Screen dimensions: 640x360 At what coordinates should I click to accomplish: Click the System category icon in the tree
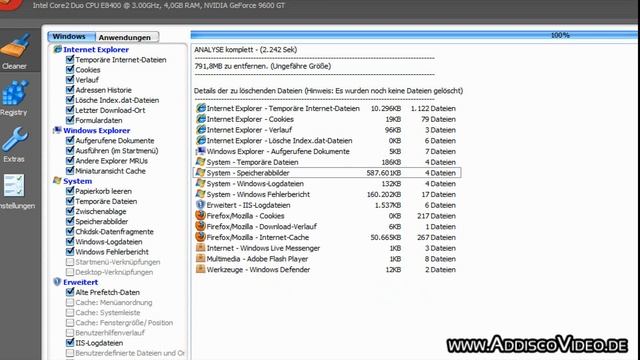(x=57, y=181)
